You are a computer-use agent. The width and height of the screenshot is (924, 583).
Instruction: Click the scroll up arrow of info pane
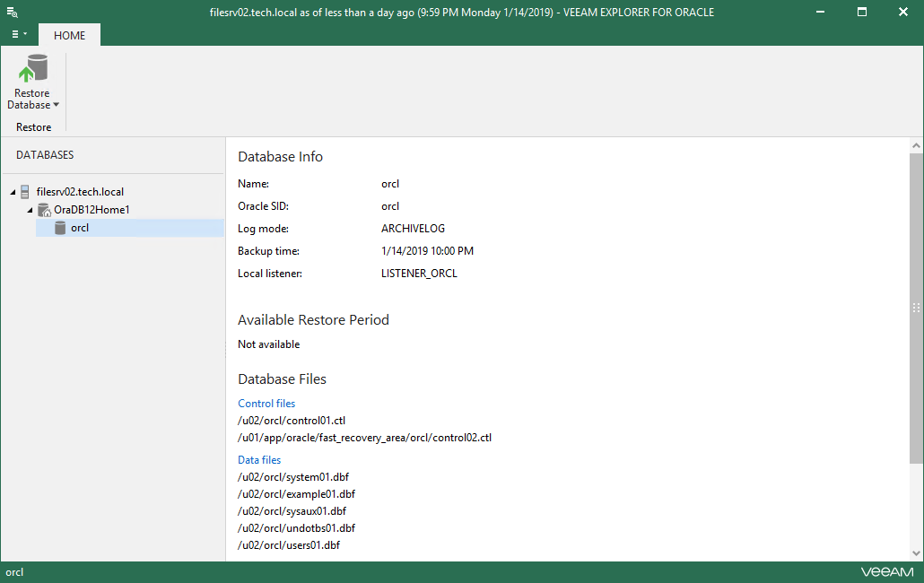[916, 145]
